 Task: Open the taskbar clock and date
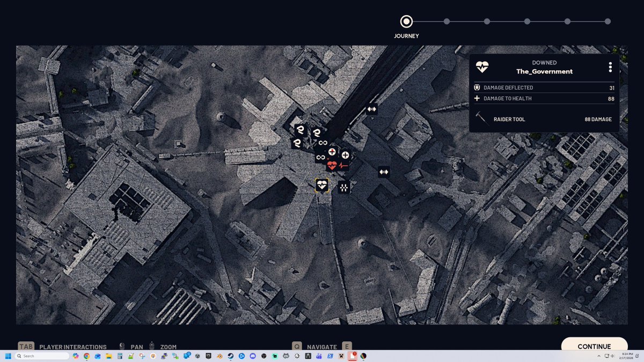(626, 356)
